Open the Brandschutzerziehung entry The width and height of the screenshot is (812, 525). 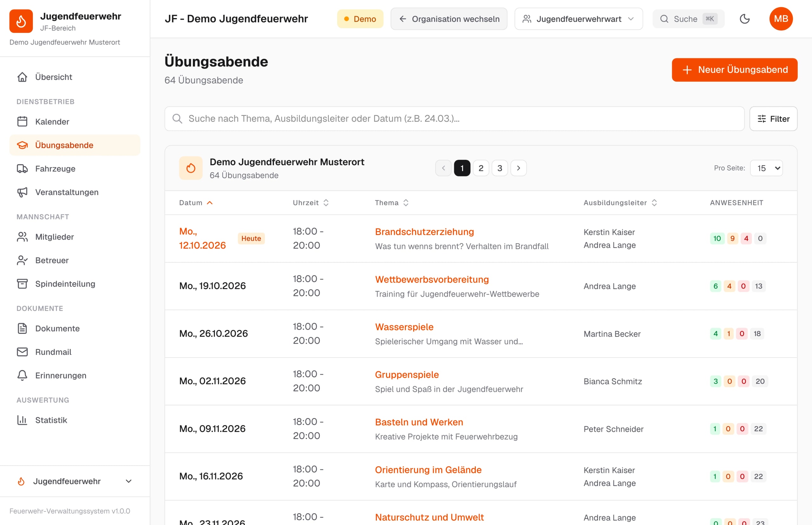point(424,232)
